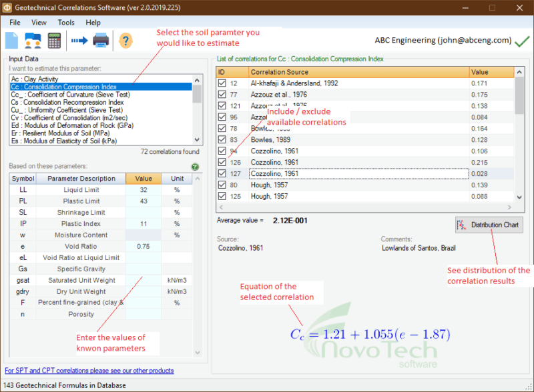
Task: Open the Distribution Chart
Action: pyautogui.click(x=489, y=225)
